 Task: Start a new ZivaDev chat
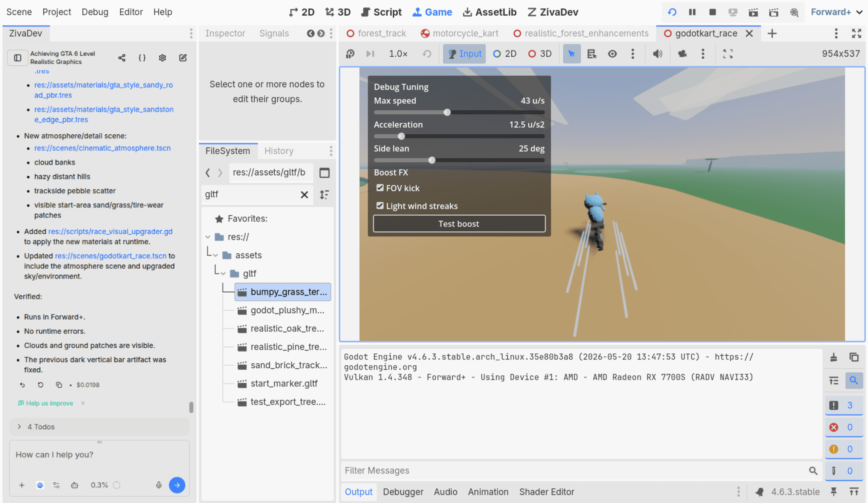(x=183, y=58)
